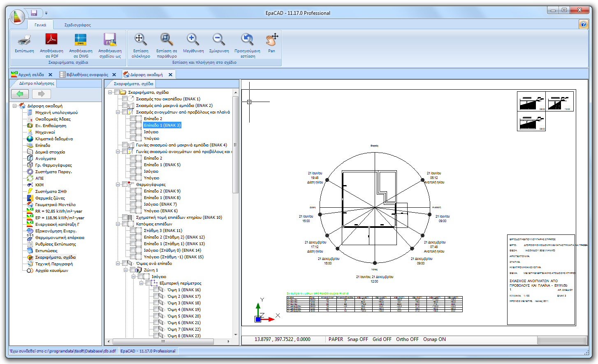Activate the Pan tool
This screenshot has height=364, width=598.
pos(271,40)
